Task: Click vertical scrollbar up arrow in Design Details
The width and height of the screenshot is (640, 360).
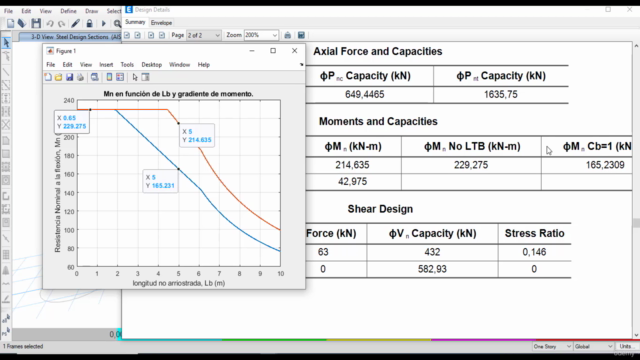Action: click(636, 46)
